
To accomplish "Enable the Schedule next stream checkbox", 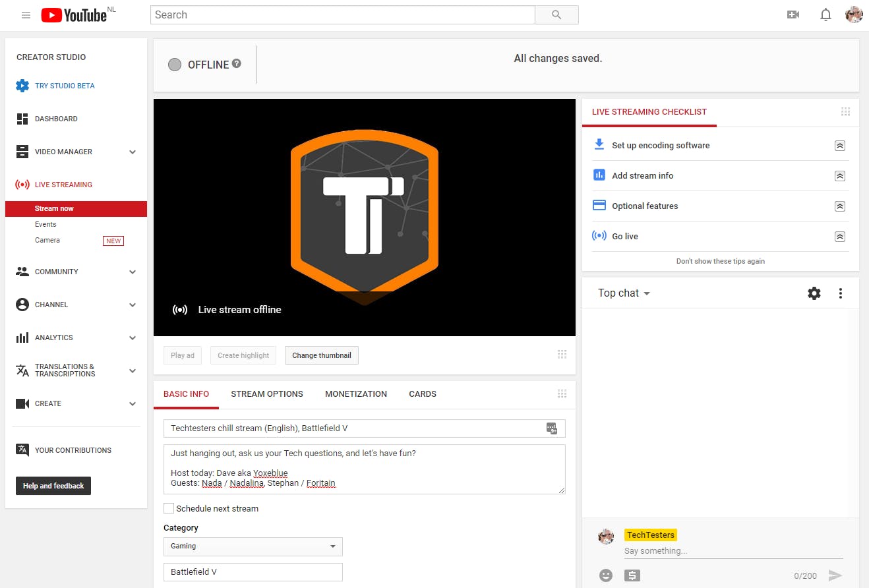I will click(169, 508).
